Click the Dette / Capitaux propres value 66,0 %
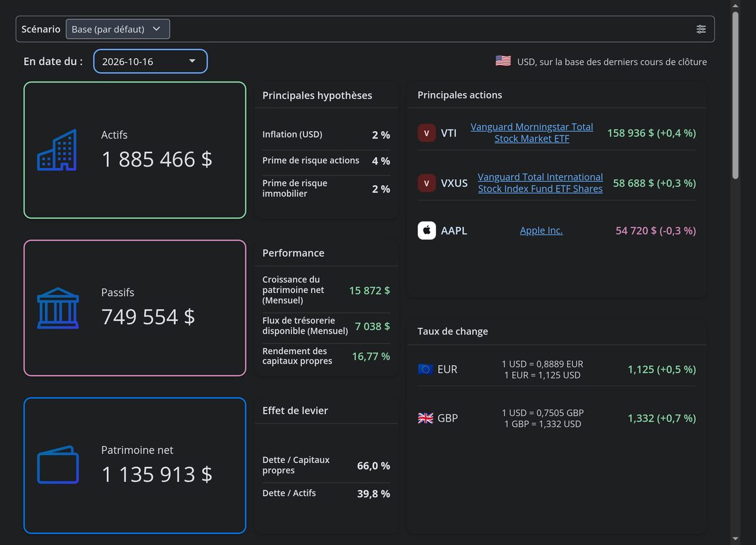Image resolution: width=756 pixels, height=545 pixels. [373, 466]
